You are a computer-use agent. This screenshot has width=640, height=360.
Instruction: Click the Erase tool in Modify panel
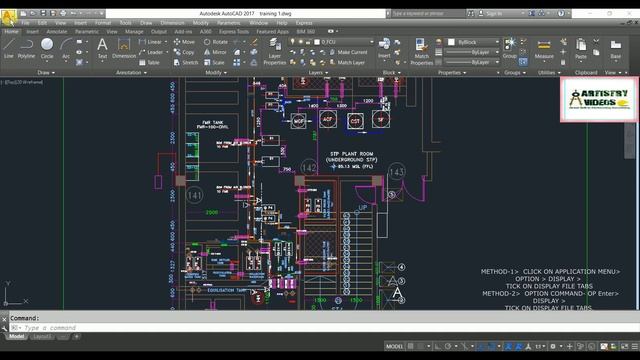pyautogui.click(x=254, y=42)
